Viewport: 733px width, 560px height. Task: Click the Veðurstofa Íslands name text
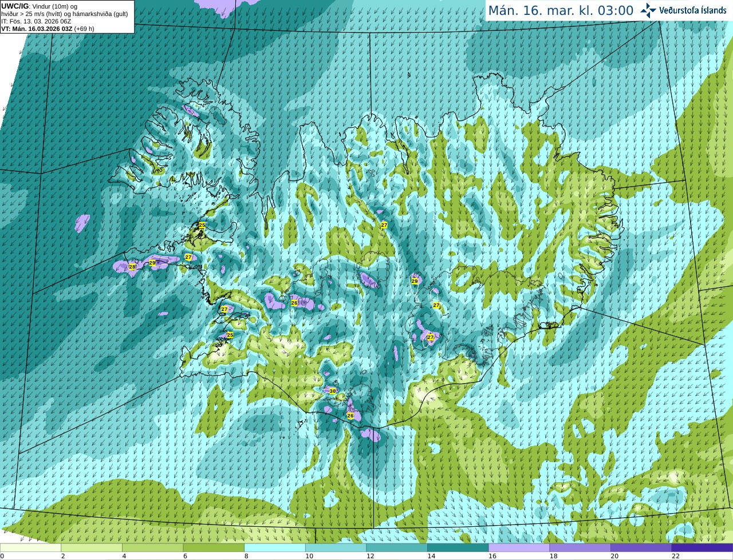[x=692, y=10]
